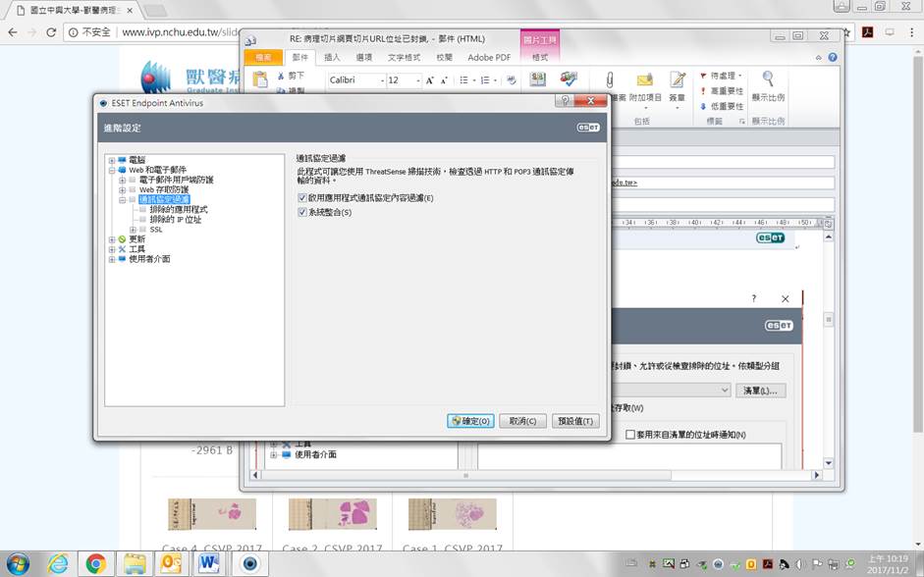Click the zoom magnifier (顯示比例) icon
Screen dimensions: 924x577
click(768, 80)
